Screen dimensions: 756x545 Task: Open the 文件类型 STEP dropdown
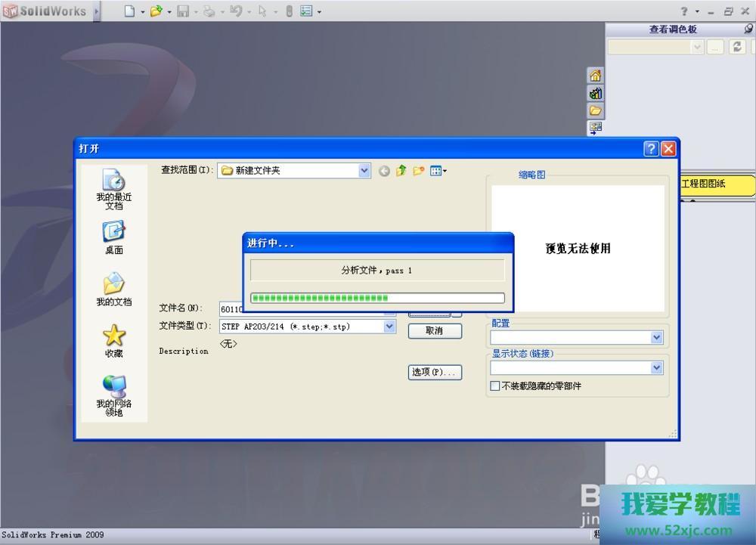coord(389,327)
